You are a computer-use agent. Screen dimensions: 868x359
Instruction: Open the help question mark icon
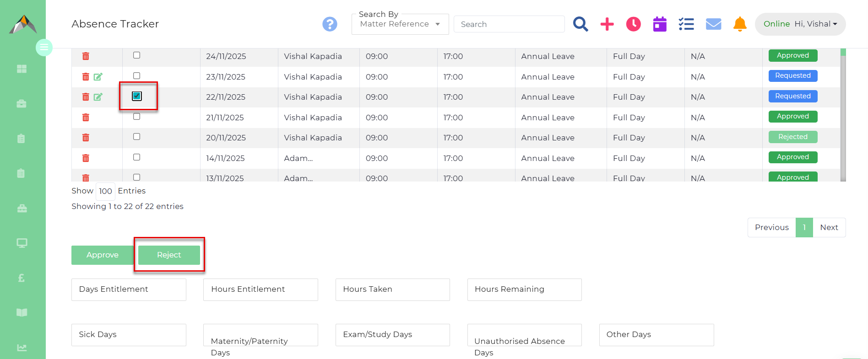point(330,24)
